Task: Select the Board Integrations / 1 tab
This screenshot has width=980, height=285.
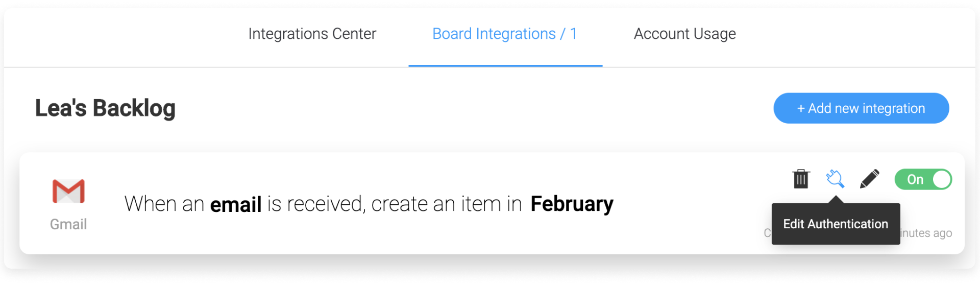Action: tap(505, 34)
